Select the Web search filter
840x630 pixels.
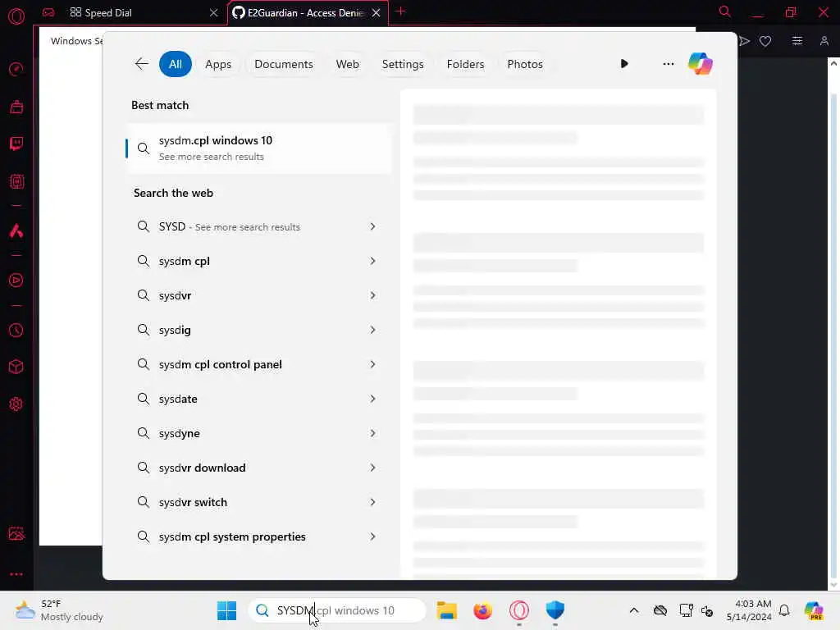tap(347, 64)
